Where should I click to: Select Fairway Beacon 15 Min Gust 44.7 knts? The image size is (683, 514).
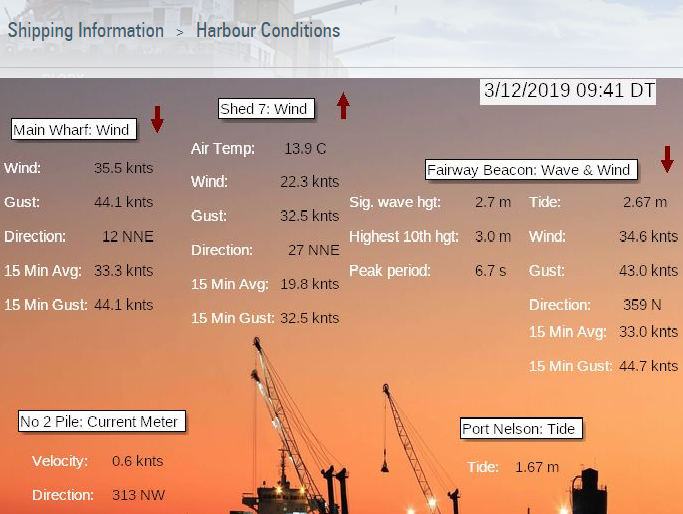(x=649, y=366)
